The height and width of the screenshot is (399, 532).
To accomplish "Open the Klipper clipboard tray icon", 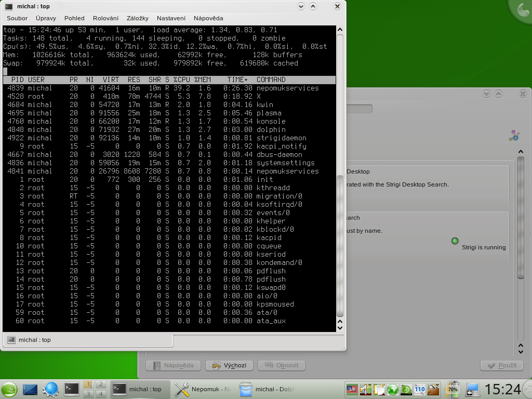I will pos(379,389).
